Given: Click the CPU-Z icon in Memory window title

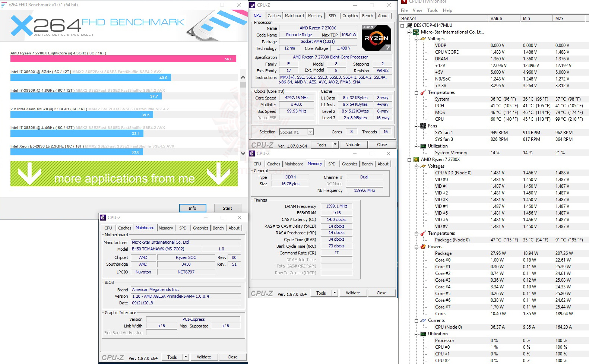Looking at the screenshot, I should click(252, 153).
